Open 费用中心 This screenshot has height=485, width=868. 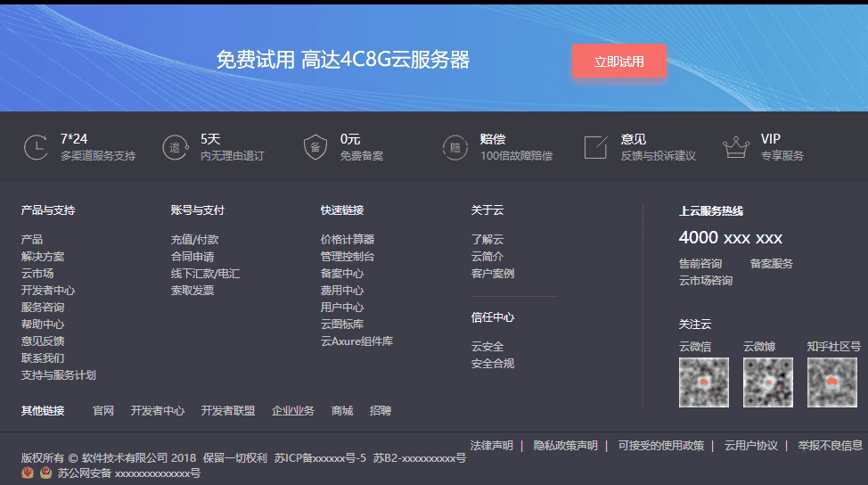coord(342,290)
